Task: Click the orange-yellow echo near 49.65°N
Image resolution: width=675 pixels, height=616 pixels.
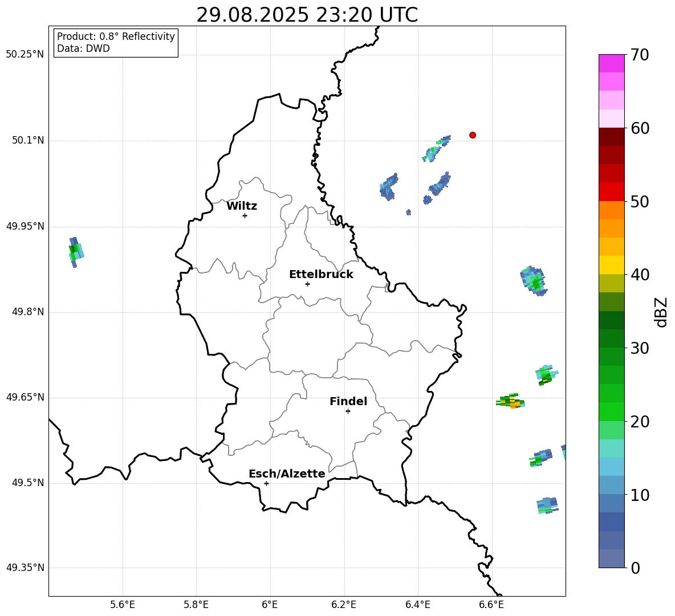Action: tap(511, 401)
